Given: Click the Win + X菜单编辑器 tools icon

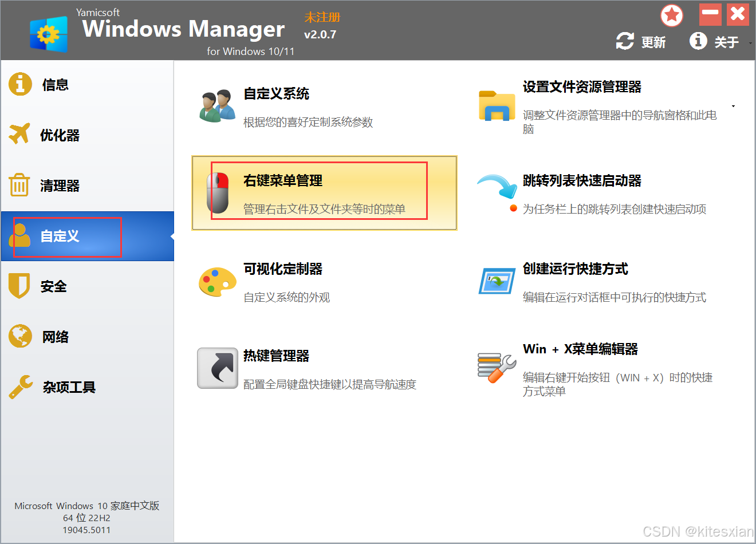Looking at the screenshot, I should click(497, 368).
